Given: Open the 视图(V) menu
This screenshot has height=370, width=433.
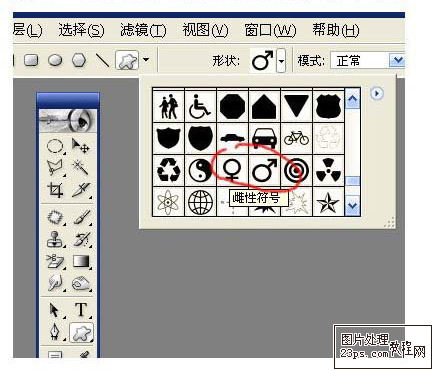Looking at the screenshot, I should 205,31.
